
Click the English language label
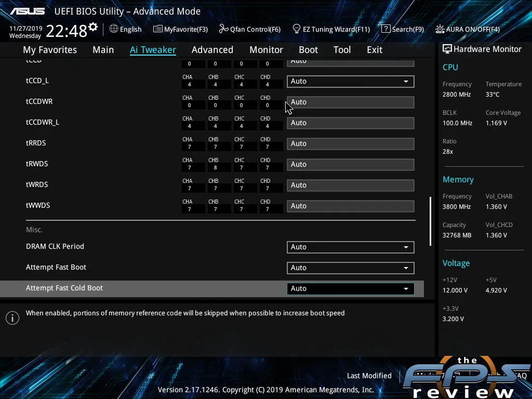[130, 29]
